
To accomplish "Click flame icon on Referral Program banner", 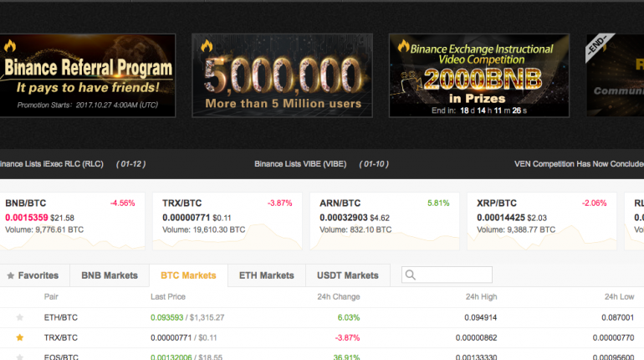I will click(x=10, y=47).
